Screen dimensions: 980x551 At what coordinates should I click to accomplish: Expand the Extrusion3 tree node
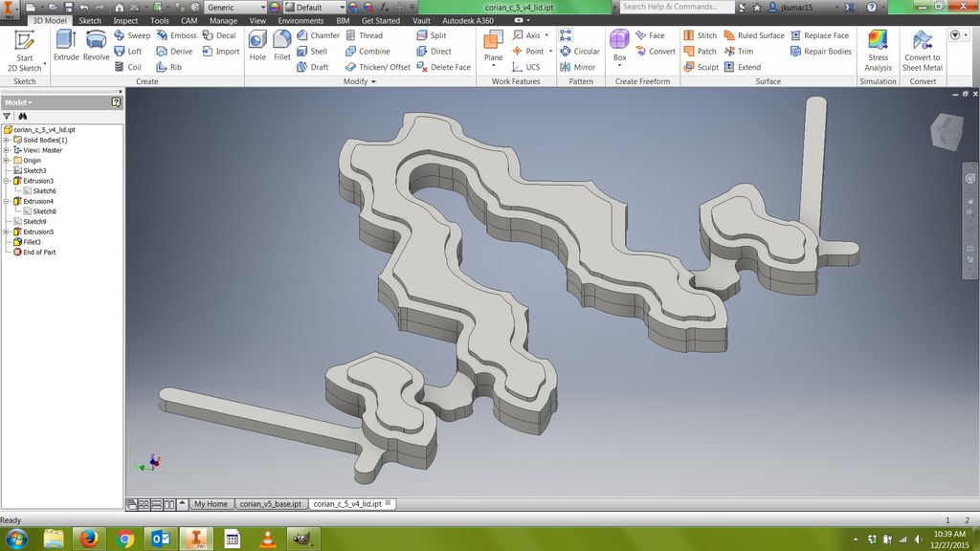click(x=8, y=180)
